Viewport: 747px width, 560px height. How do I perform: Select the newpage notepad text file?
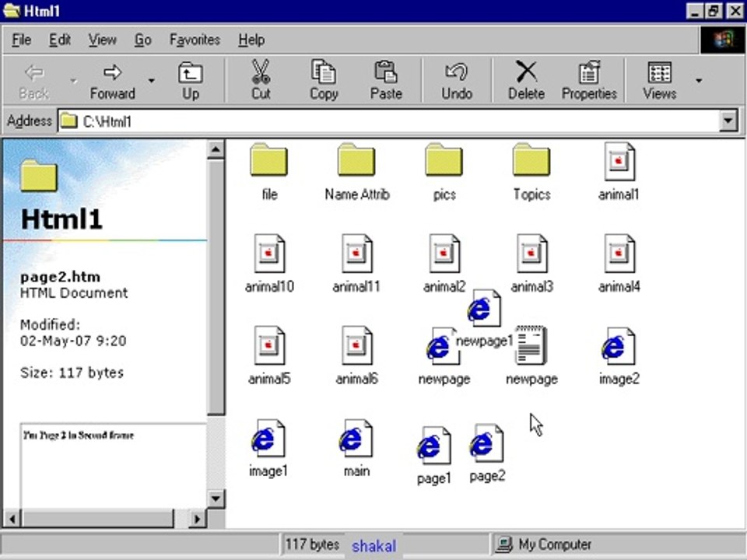531,356
